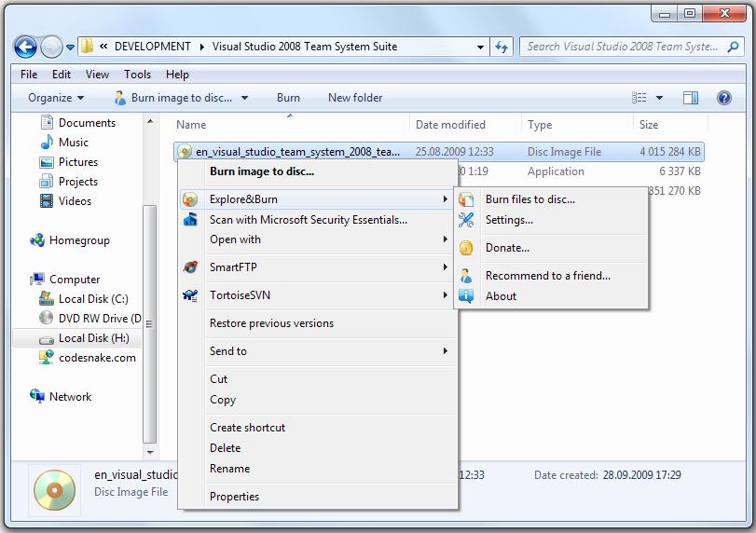Open the view options dropdown arrow
This screenshot has height=533, width=756.
point(659,98)
